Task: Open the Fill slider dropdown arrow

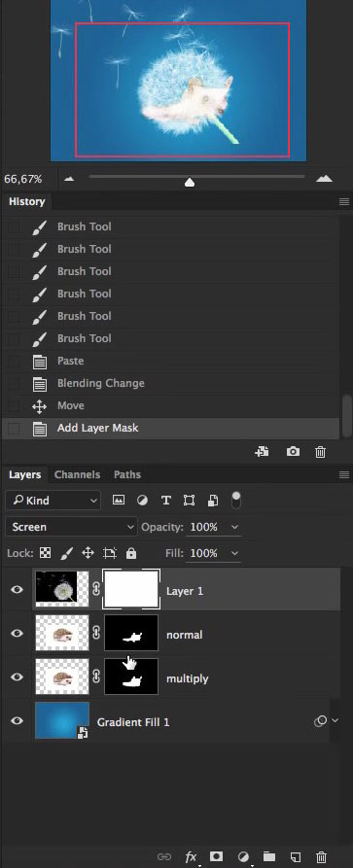Action: 235,553
